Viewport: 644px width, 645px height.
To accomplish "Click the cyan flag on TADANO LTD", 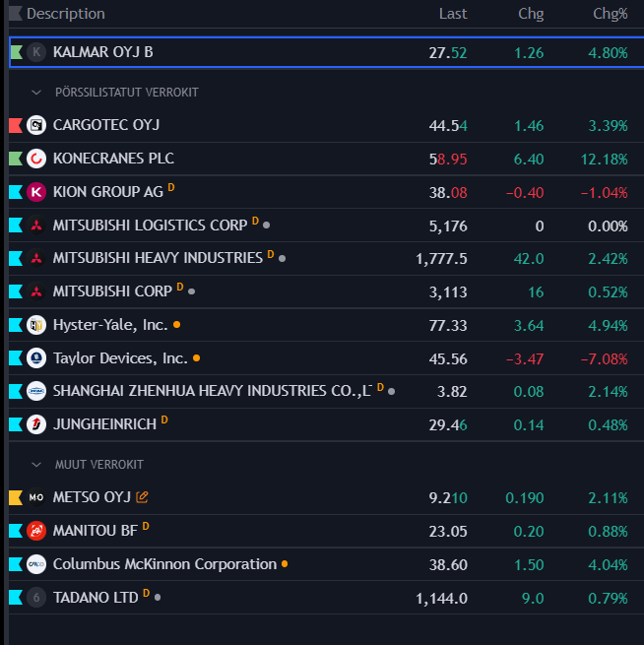I will coord(15,598).
